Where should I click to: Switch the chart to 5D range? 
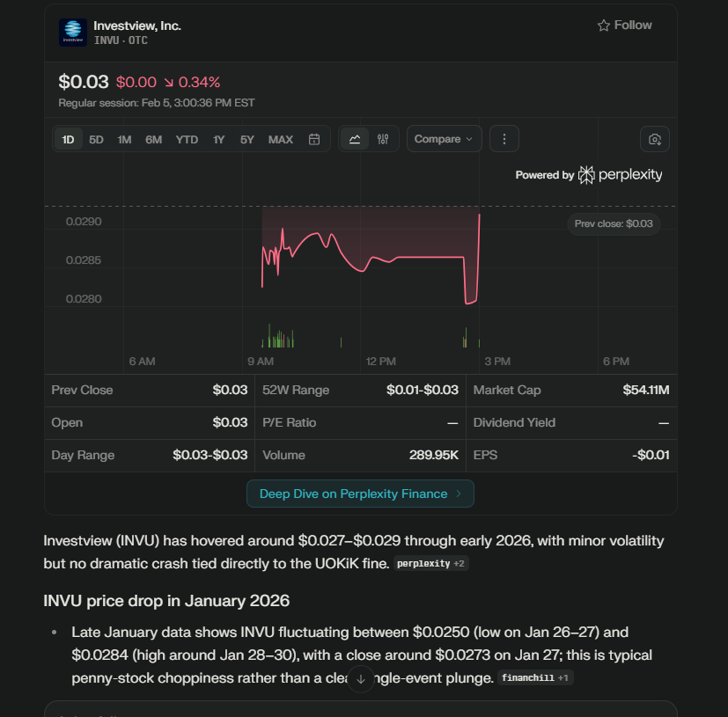pos(96,139)
